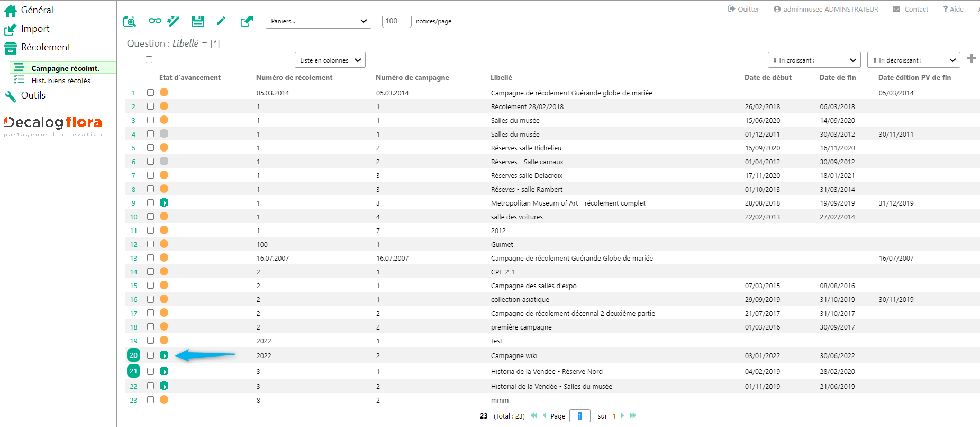Viewport: 980px width, 427px height.
Task: Click the floppy disk save icon
Action: [198, 22]
